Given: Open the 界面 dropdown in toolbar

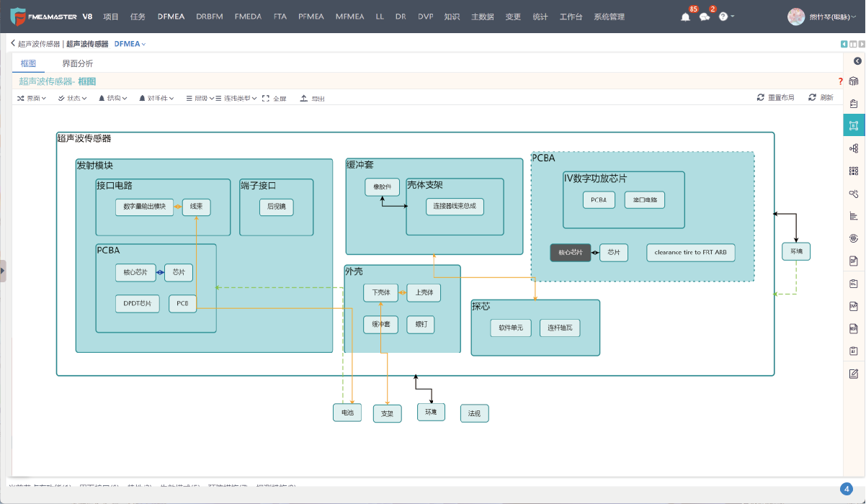Looking at the screenshot, I should [x=32, y=98].
